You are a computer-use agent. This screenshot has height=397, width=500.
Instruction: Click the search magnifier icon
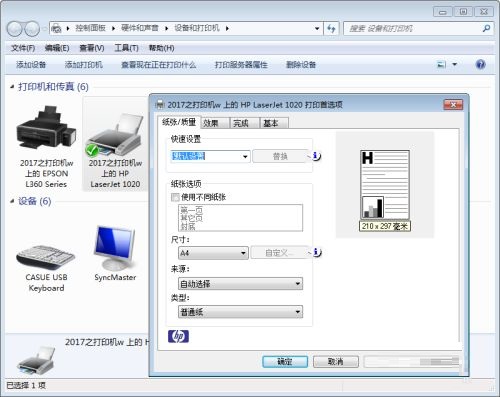pos(486,29)
